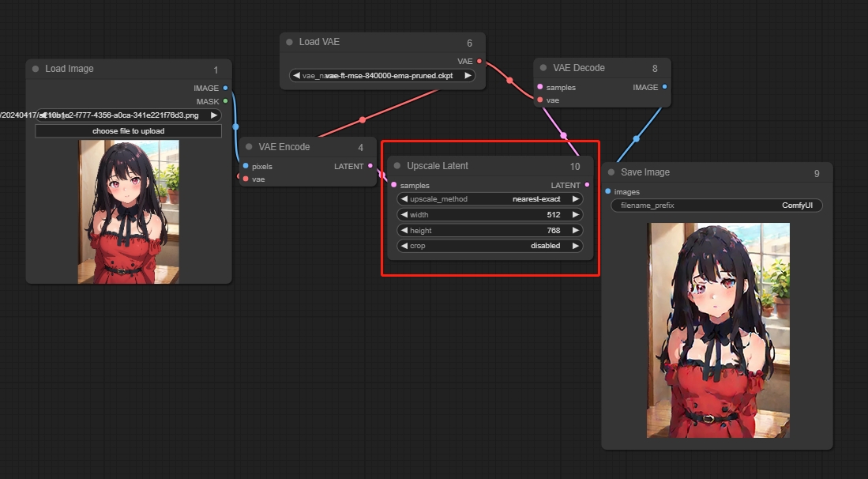Collapse the Load Image node using its dot
This screenshot has height=479, width=868.
36,69
